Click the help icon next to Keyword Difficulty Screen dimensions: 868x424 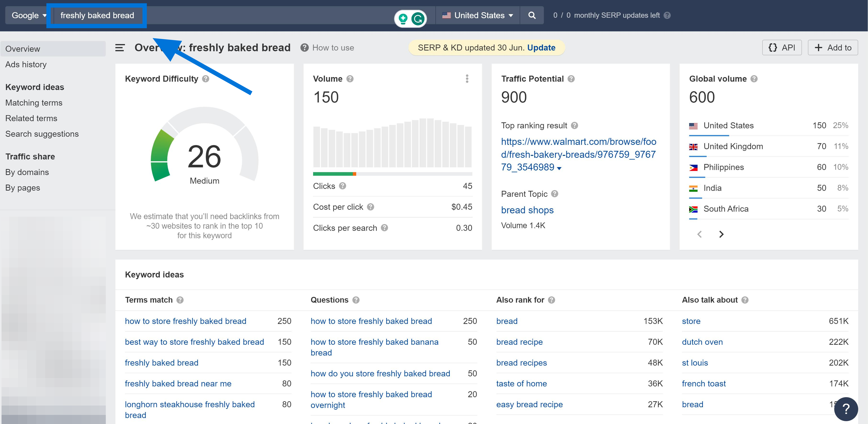pos(206,79)
